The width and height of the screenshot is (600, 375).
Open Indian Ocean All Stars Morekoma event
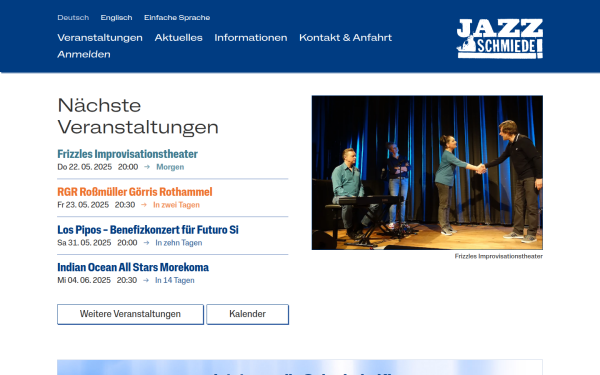pyautogui.click(x=133, y=267)
